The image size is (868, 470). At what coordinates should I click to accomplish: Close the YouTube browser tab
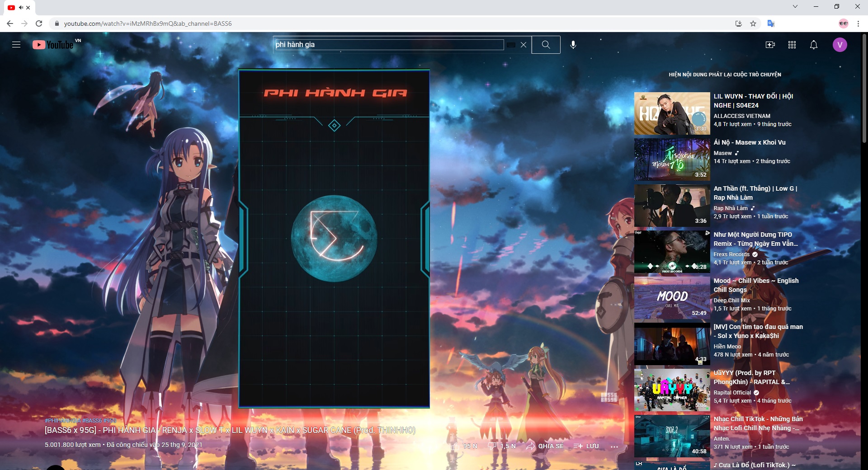28,7
